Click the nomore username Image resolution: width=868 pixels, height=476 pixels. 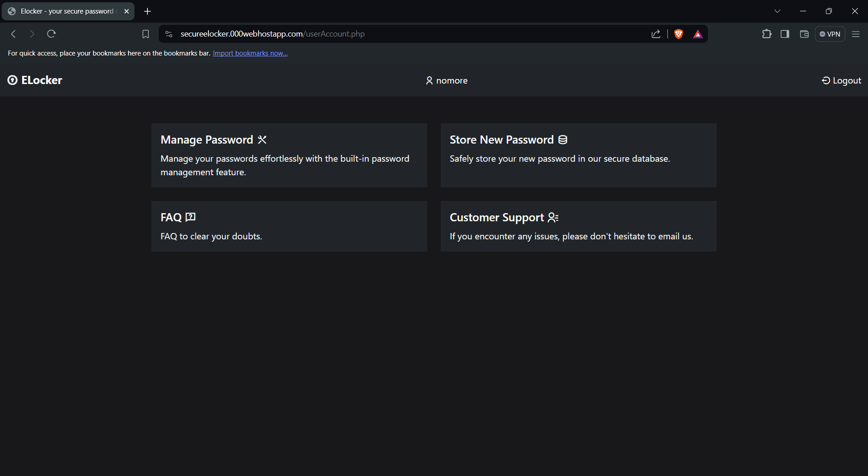452,81
